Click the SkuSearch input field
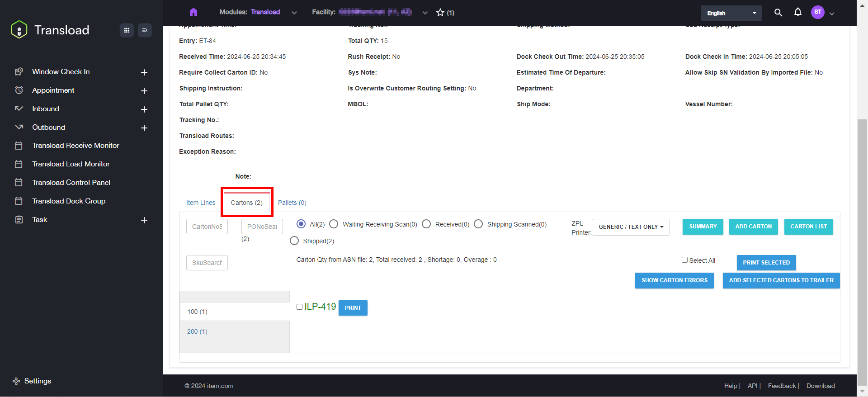The height and width of the screenshot is (397, 868). [x=207, y=263]
